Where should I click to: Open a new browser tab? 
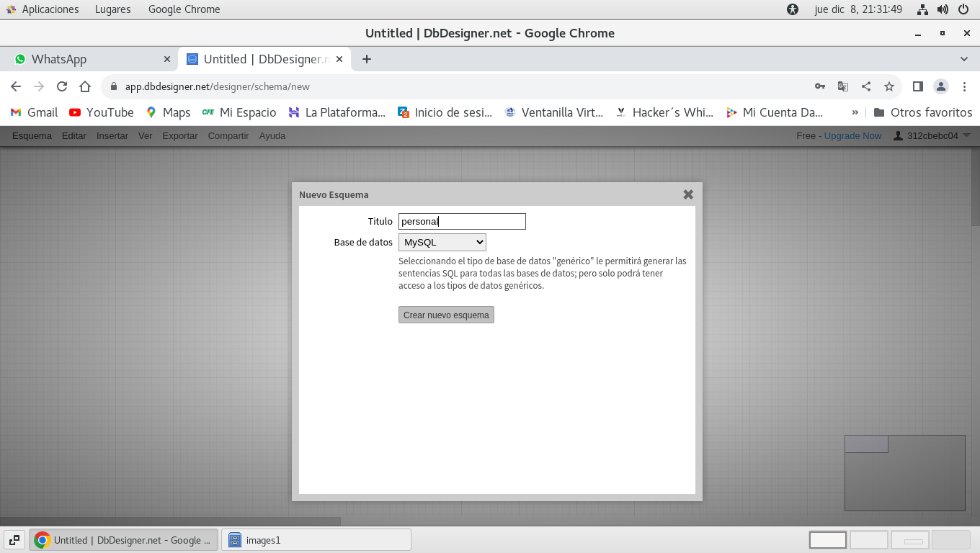pos(367,59)
